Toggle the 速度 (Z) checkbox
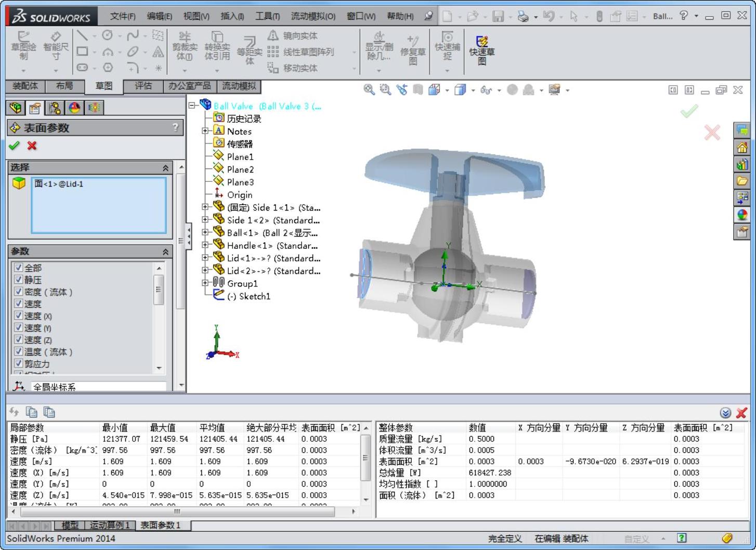This screenshot has height=550, width=756. pos(18,339)
